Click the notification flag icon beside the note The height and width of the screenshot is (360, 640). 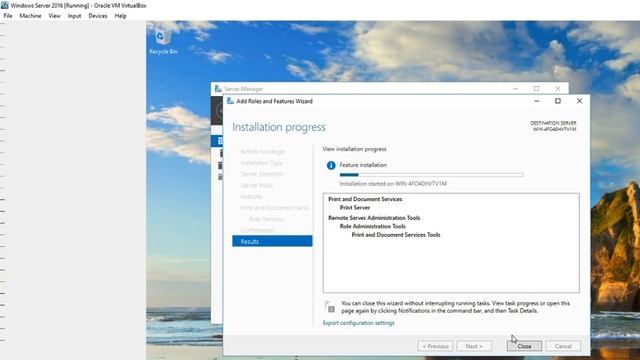click(x=330, y=307)
